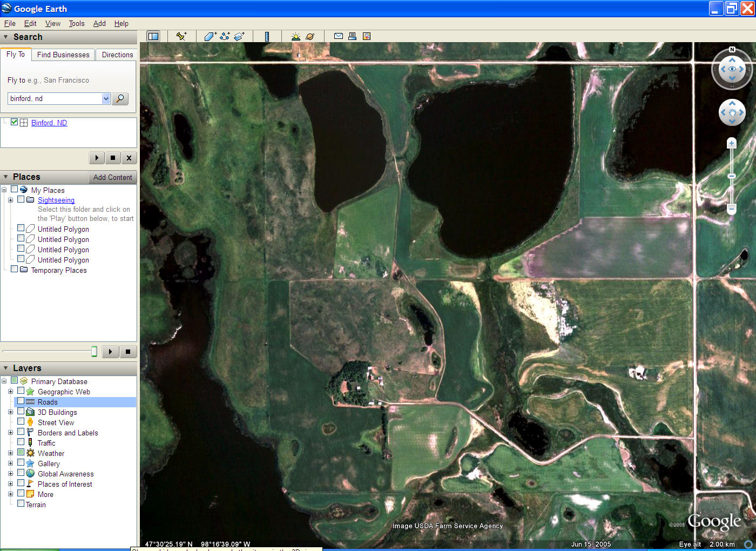
Task: Stop the Places tour playback
Action: coord(128,352)
